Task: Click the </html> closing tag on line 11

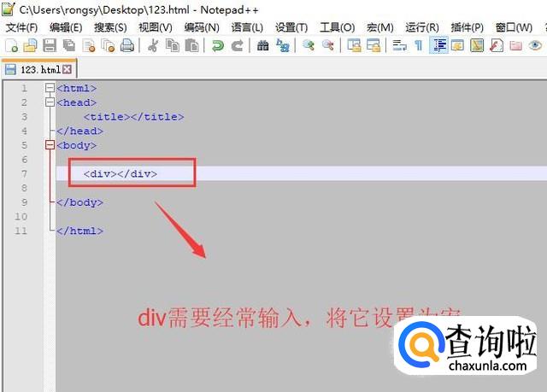Action: click(79, 231)
